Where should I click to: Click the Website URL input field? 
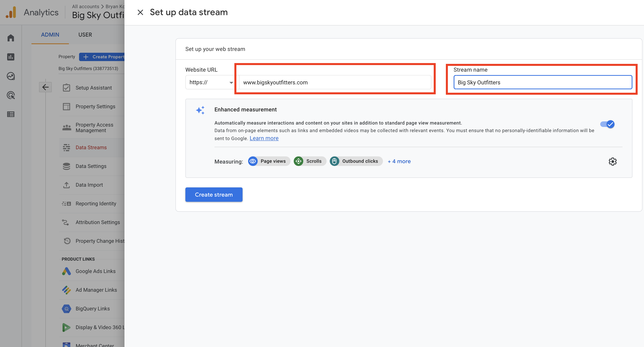335,82
